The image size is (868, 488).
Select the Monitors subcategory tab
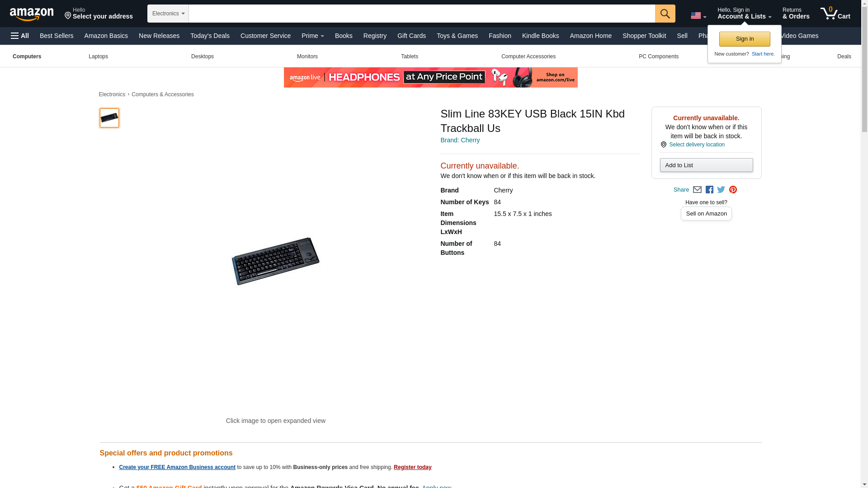[x=307, y=56]
